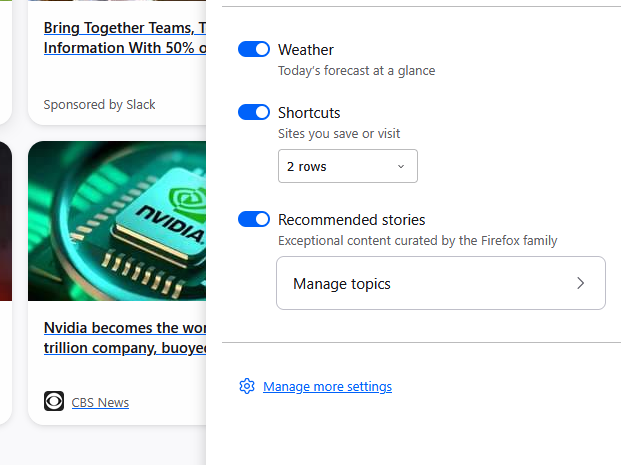Click the Nvidia chip story thumbnail
Screen dimensions: 621x465
click(x=117, y=220)
